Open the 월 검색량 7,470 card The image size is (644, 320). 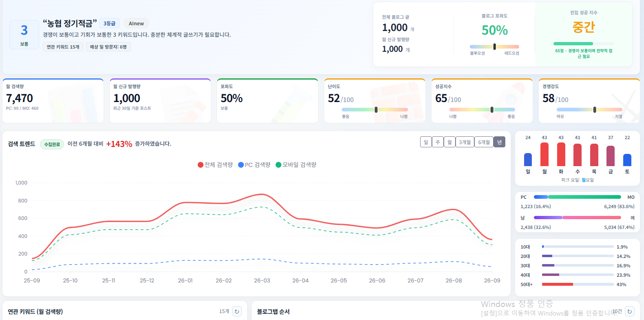coord(53,101)
